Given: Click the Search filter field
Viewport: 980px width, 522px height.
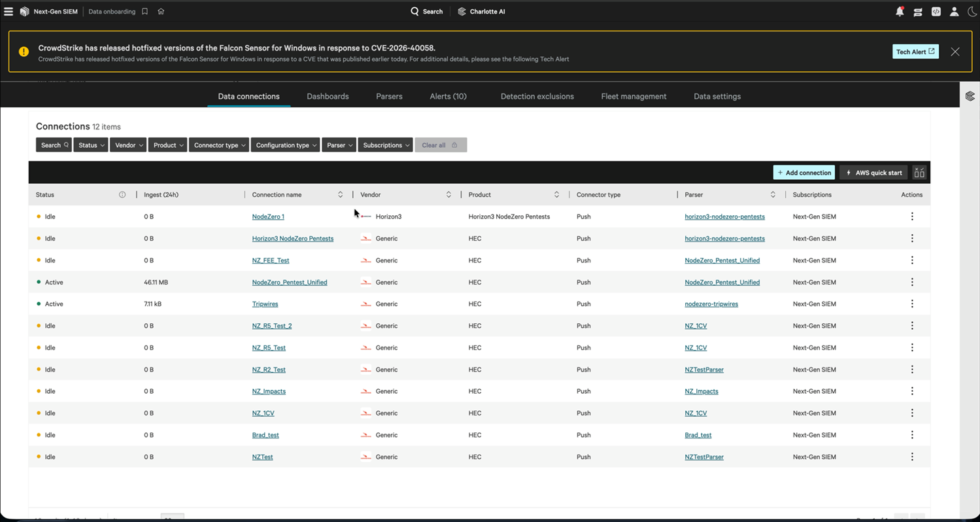Looking at the screenshot, I should tap(54, 145).
